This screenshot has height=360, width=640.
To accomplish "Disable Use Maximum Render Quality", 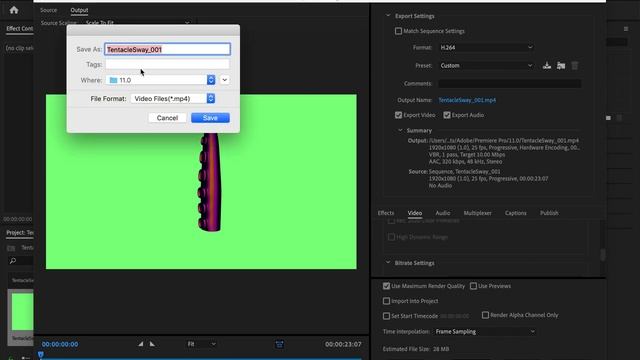I will pyautogui.click(x=386, y=286).
